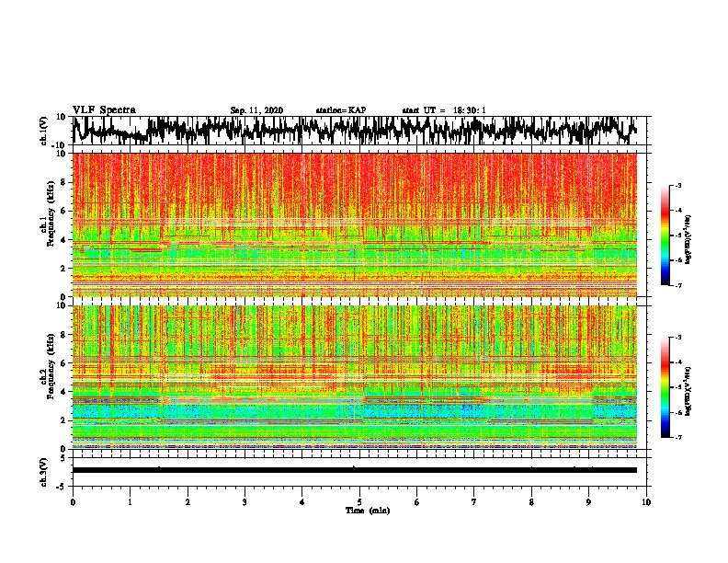The image size is (728, 563).
Task: Click time-axis tick label '3'
Action: pos(245,502)
